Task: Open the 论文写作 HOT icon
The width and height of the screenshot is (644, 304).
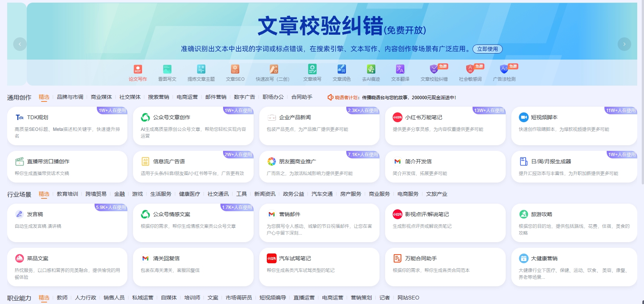Action: point(138,69)
